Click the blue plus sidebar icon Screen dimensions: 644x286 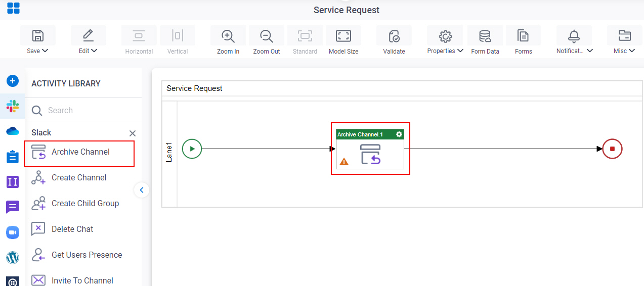13,81
